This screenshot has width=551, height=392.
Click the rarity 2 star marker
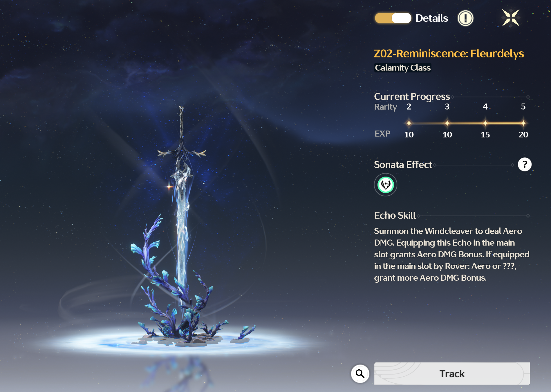point(409,123)
